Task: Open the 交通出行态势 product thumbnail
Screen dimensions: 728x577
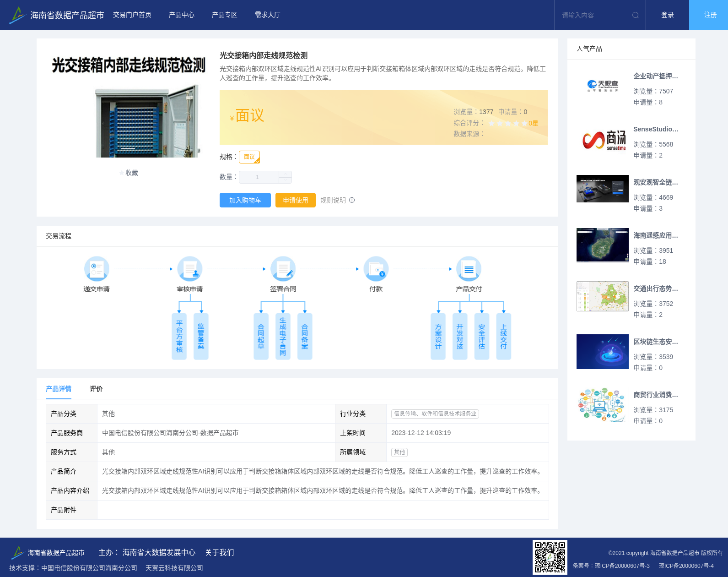Action: [603, 296]
